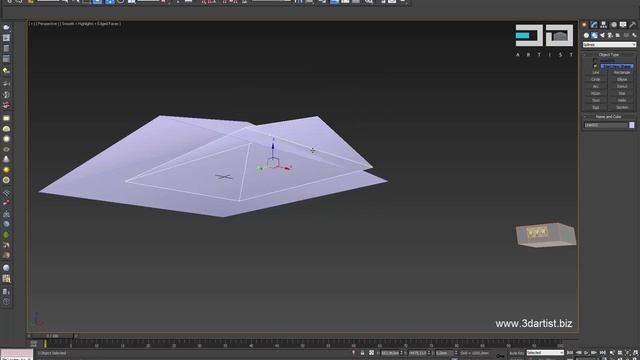
Task: Click the Section spline button
Action: point(622,107)
